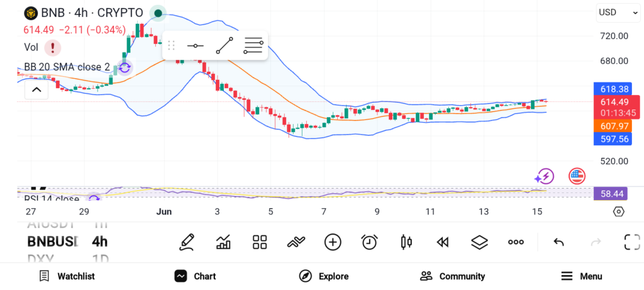Screen dimensions: 644x290
Task: Click the RSI 14 close label
Action: [x=52, y=199]
